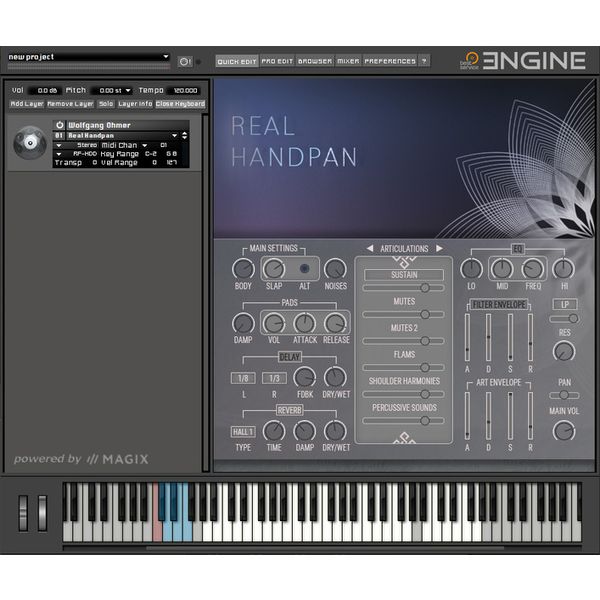Open the new project dropdown
This screenshot has height=600, width=600.
pos(88,57)
